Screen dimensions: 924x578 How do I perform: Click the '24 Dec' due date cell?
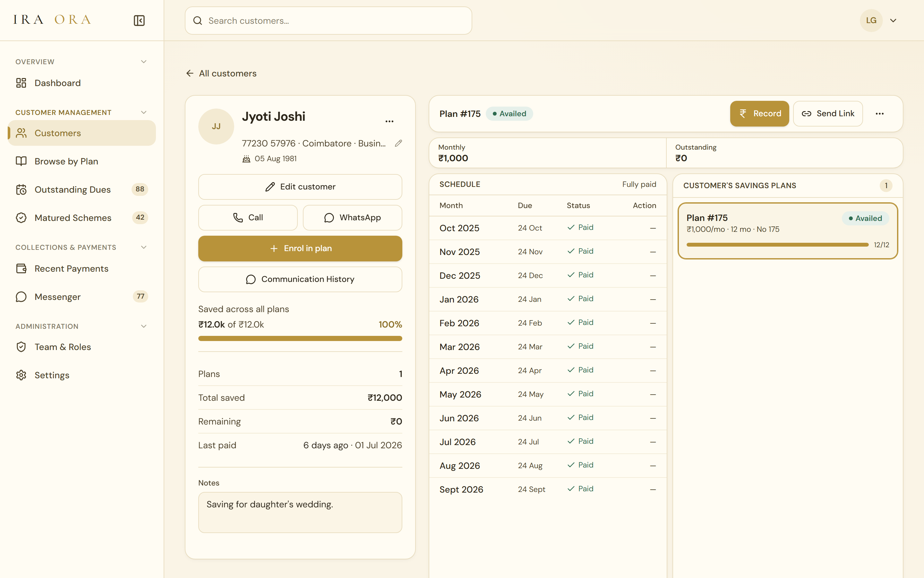point(530,276)
